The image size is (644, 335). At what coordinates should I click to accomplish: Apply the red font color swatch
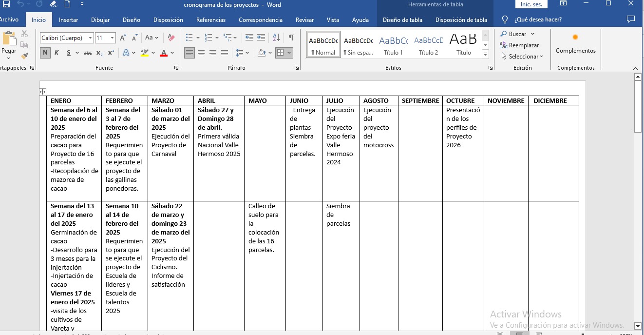point(164,53)
